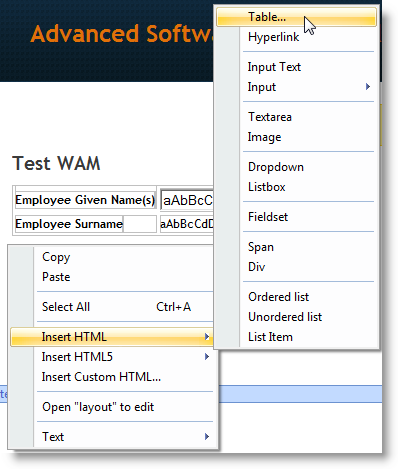Choose Hyperlink from the submenu
Screen dimensions: 398x469
[296, 37]
